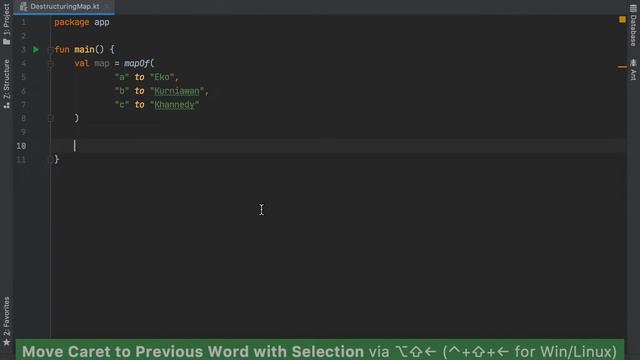The height and width of the screenshot is (360, 640).
Task: Click the string "Khannedy"
Action: 174,104
